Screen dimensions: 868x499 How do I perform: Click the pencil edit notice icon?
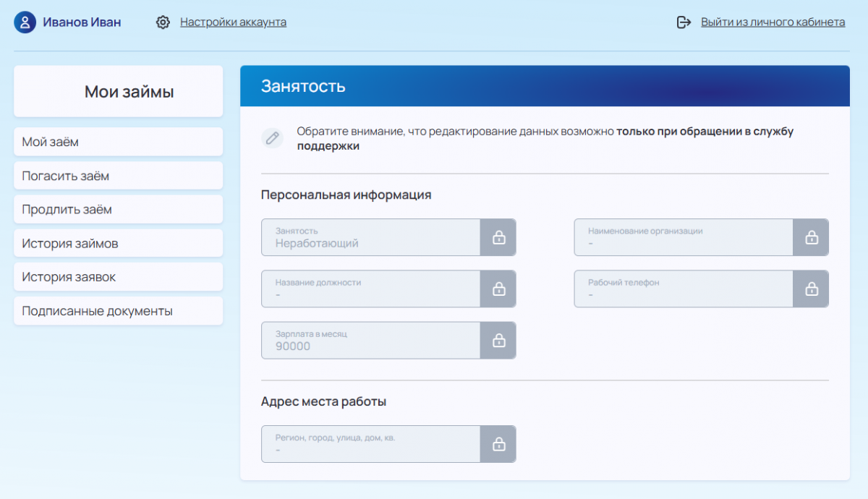(272, 137)
